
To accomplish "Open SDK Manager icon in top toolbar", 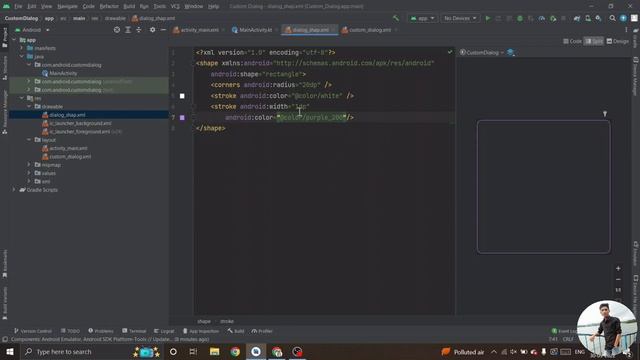I will [x=598, y=18].
